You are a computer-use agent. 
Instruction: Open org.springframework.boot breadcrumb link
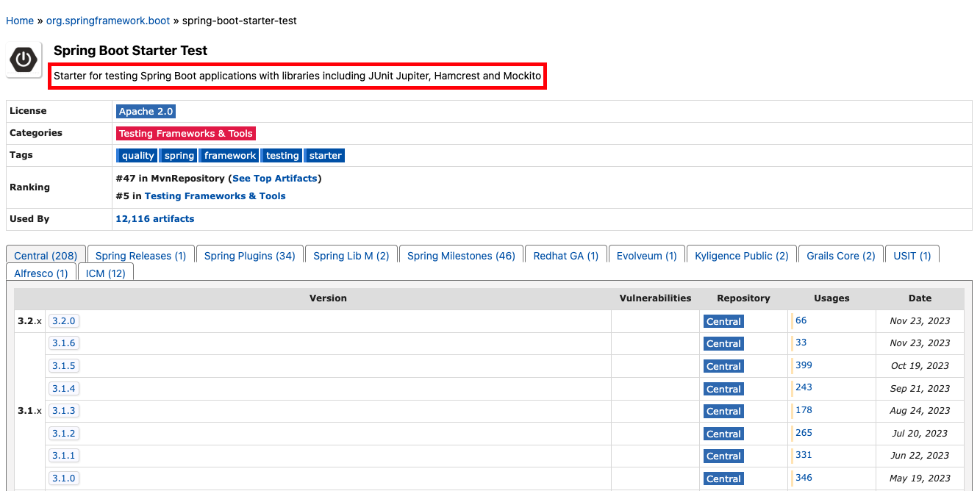pyautogui.click(x=108, y=21)
